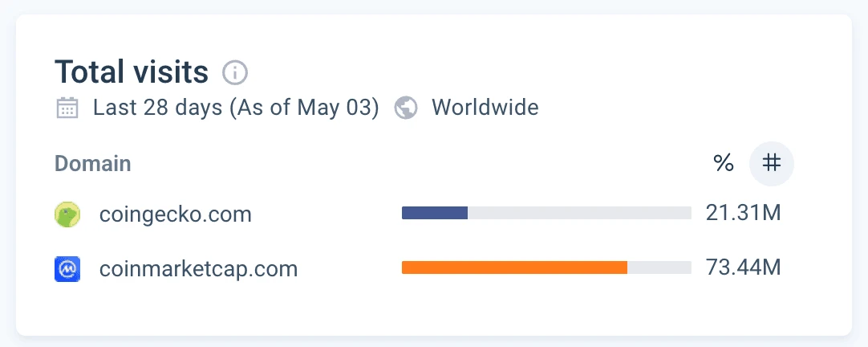The image size is (868, 347).
Task: Click the CoinGecko gecko favicon
Action: click(67, 214)
